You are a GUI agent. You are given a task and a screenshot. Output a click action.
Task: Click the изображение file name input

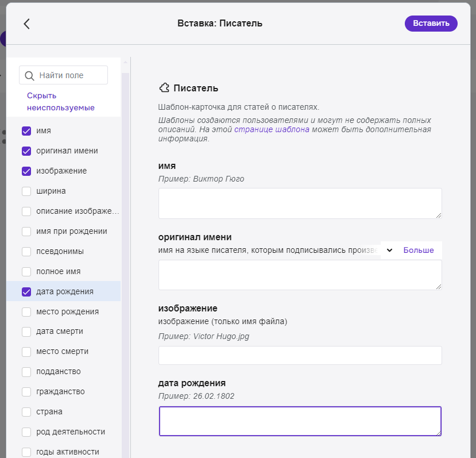(x=300, y=355)
